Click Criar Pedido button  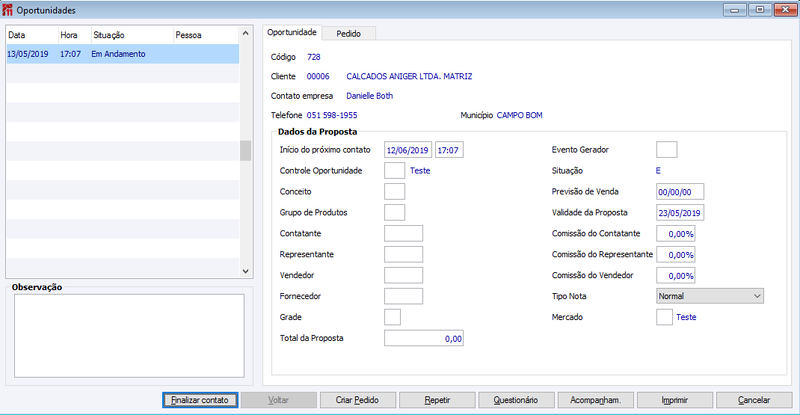tap(358, 400)
